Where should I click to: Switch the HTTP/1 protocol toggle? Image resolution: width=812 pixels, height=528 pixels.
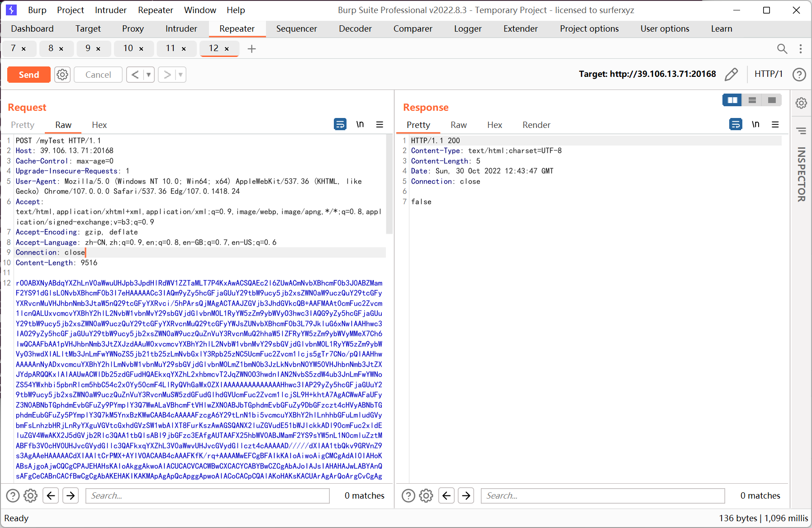click(x=768, y=74)
